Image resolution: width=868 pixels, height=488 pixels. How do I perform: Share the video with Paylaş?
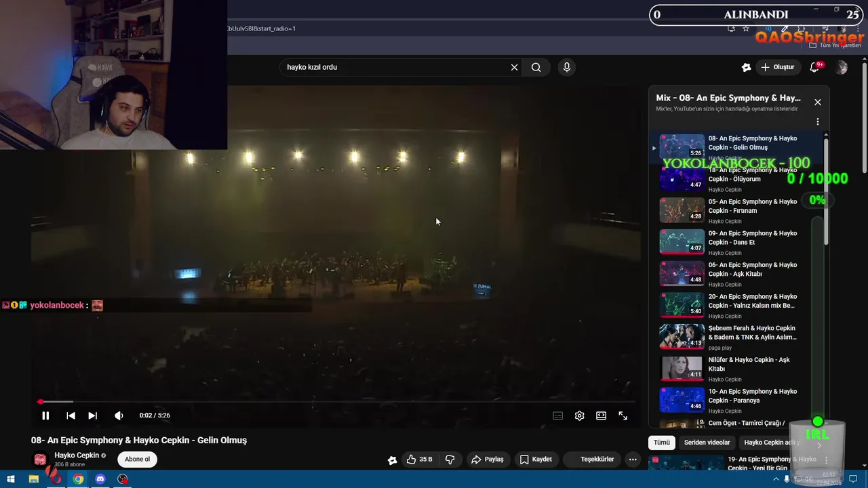[x=487, y=460]
